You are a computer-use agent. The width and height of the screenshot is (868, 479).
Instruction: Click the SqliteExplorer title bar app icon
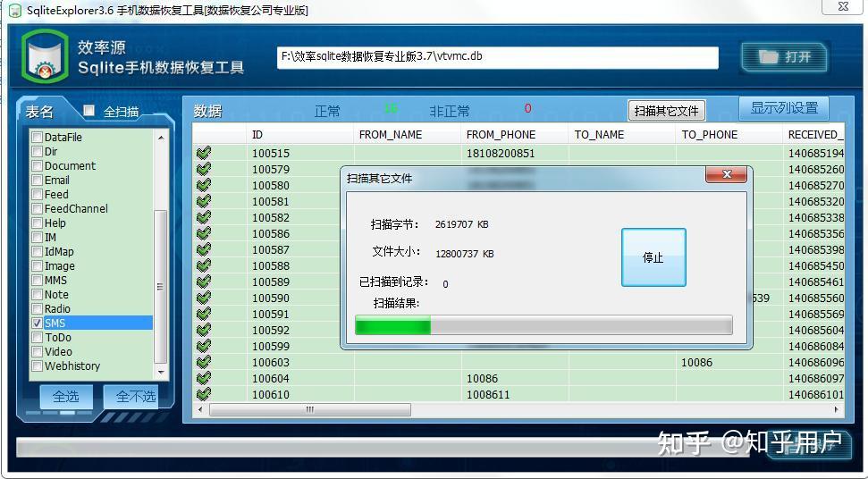15,10
